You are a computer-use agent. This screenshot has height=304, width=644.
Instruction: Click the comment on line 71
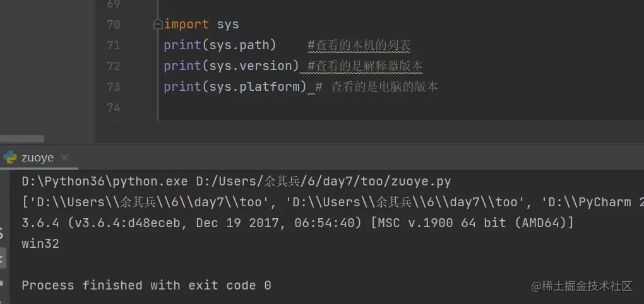[x=359, y=45]
